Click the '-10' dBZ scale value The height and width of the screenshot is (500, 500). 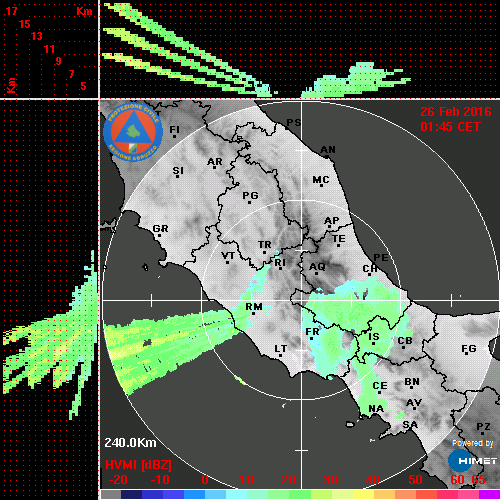tap(160, 480)
